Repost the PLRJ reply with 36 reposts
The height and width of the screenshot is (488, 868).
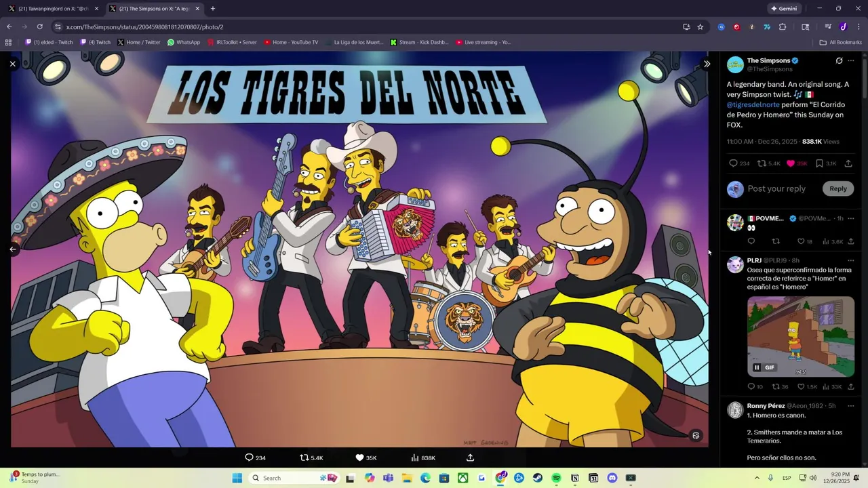(776, 386)
